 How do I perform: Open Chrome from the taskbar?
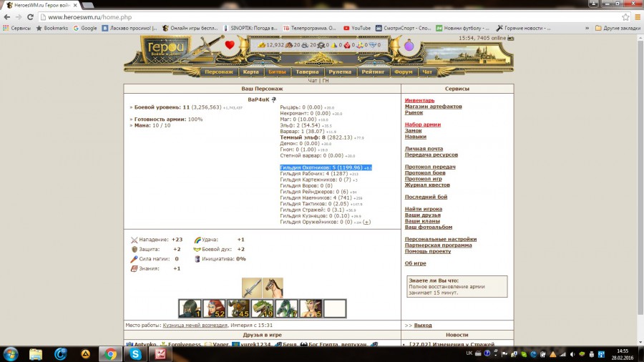pos(110,354)
